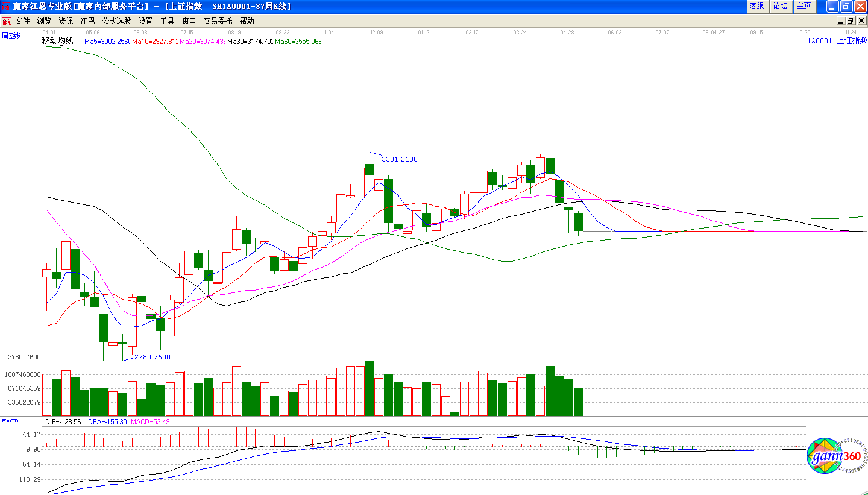
Task: Click the -118.29 MACD axis value
Action: click(29, 479)
